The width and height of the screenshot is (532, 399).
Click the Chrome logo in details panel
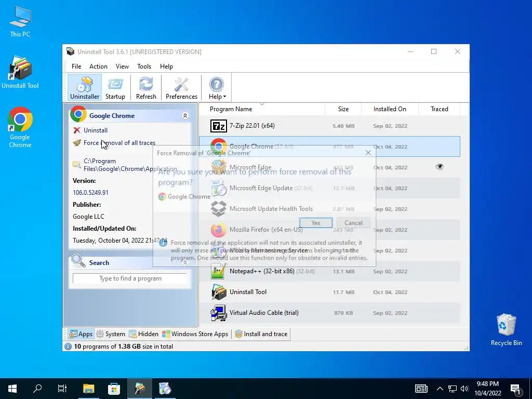(x=78, y=114)
